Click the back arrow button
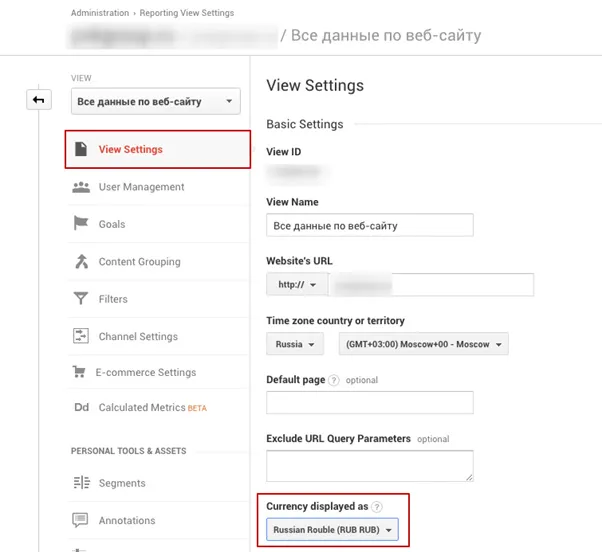This screenshot has height=552, width=602. coord(39,100)
